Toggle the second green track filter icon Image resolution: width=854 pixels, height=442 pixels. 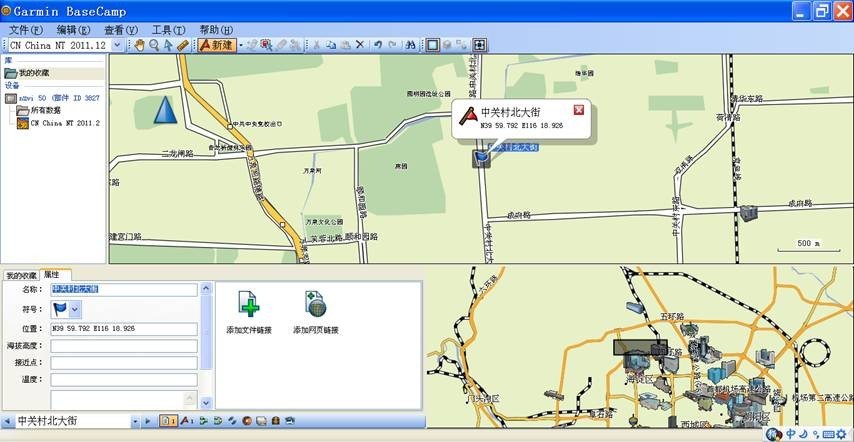[x=218, y=421]
